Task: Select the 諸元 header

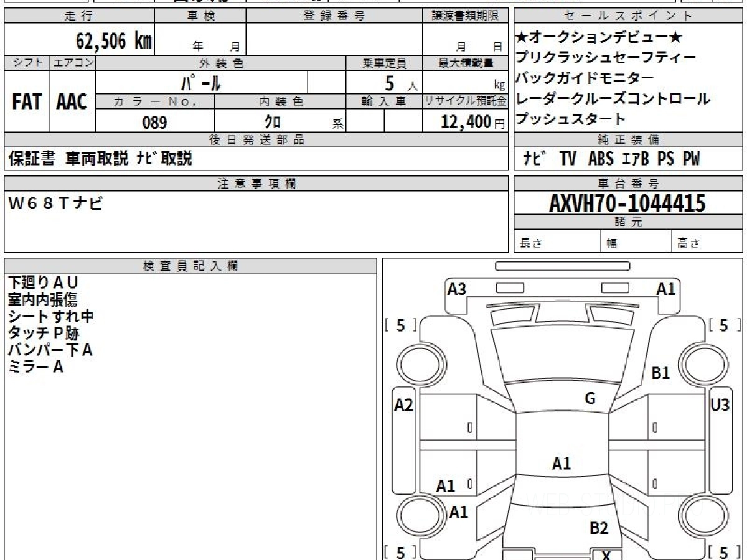Action: coord(629,222)
